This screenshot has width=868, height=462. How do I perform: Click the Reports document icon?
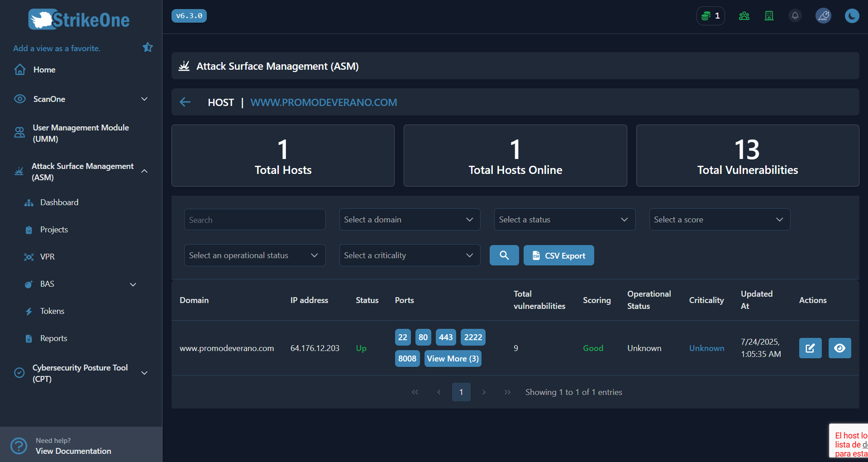coord(29,339)
